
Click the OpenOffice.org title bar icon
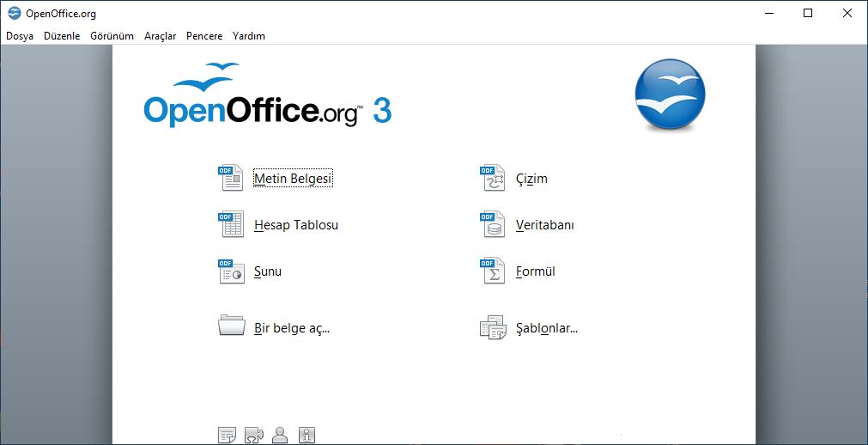[14, 13]
